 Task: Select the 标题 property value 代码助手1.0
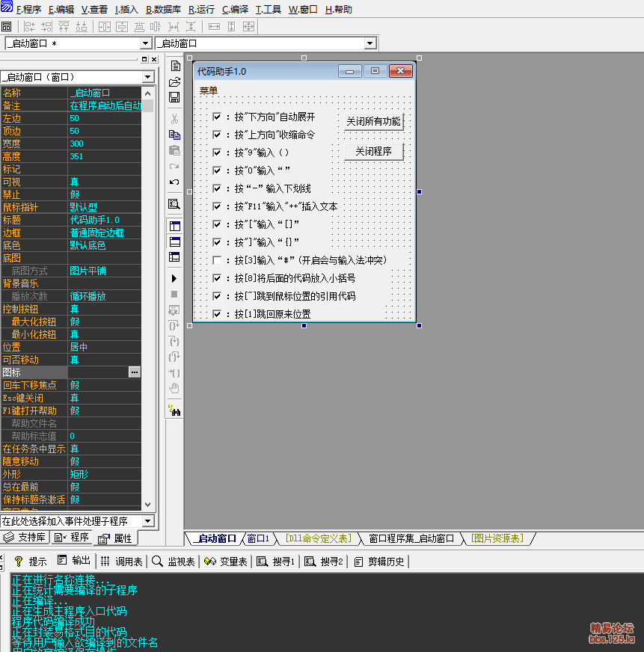click(105, 220)
